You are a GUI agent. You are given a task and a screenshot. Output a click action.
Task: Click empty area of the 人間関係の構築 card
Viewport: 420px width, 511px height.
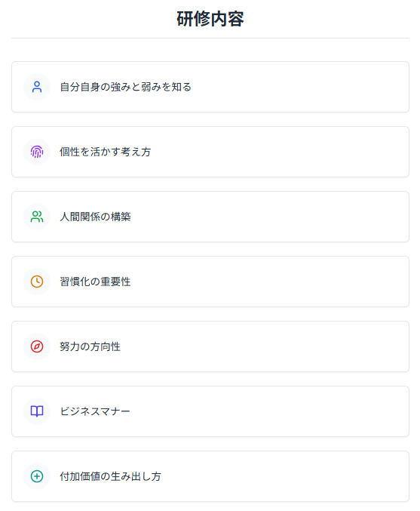(x=267, y=217)
